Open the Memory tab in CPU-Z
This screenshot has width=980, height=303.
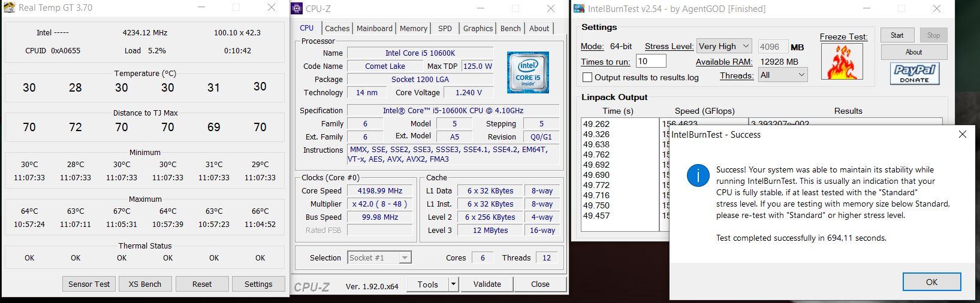(x=414, y=28)
